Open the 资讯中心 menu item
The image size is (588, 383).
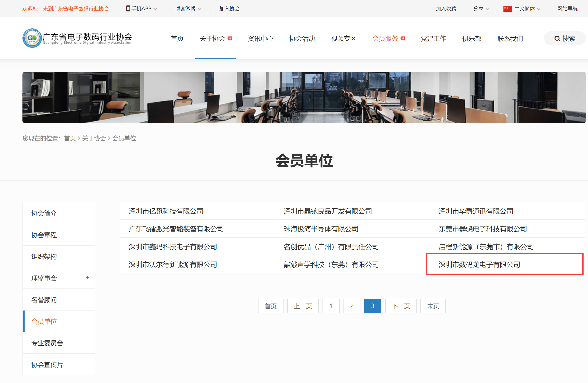[x=260, y=39]
